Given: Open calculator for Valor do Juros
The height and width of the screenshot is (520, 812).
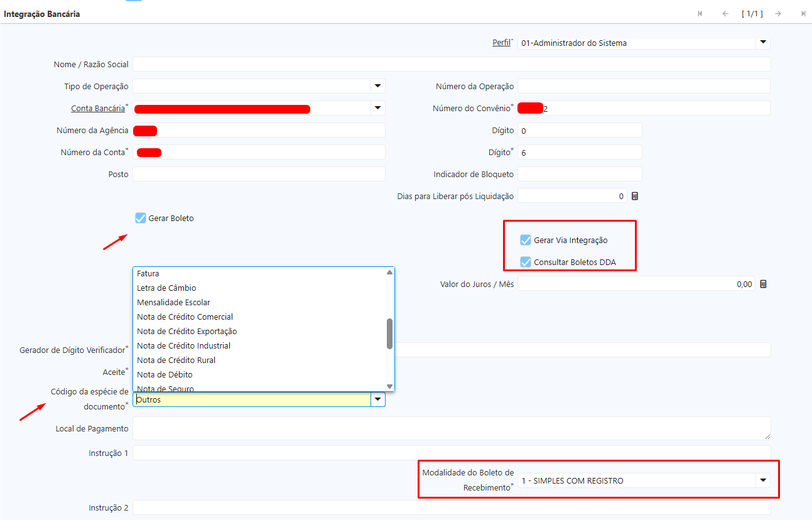Looking at the screenshot, I should click(763, 284).
